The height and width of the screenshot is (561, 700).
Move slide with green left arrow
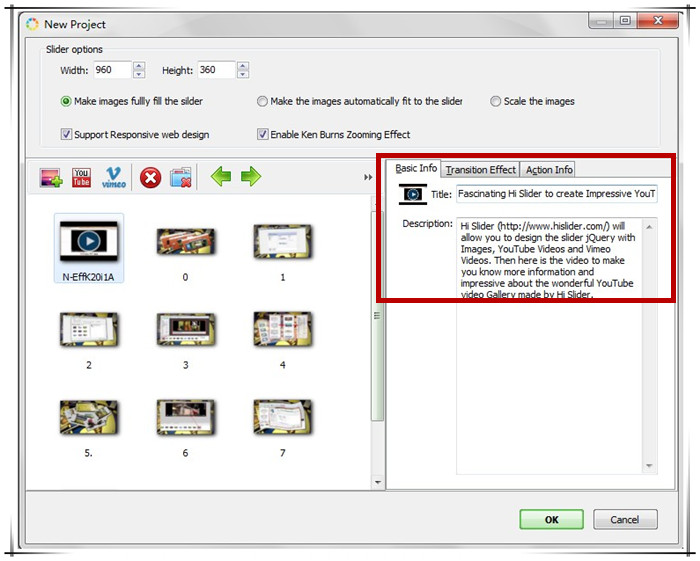(x=220, y=177)
